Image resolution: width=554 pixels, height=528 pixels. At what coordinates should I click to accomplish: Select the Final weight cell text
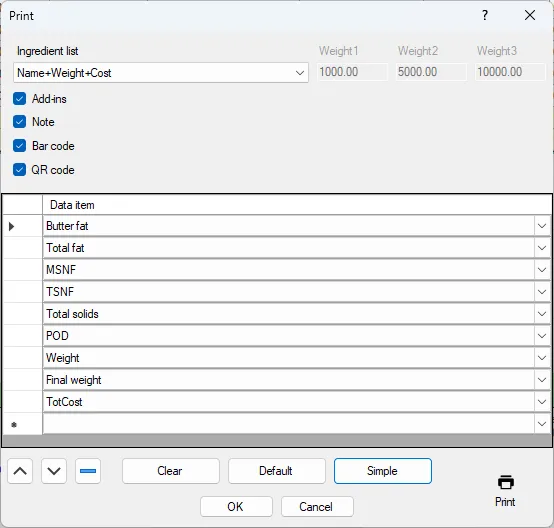(x=73, y=380)
